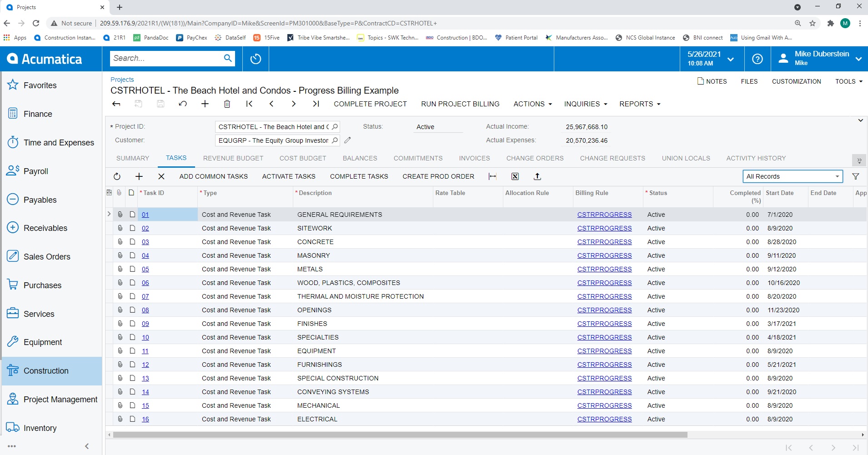868x455 pixels.
Task: Add a new project record
Action: (205, 104)
